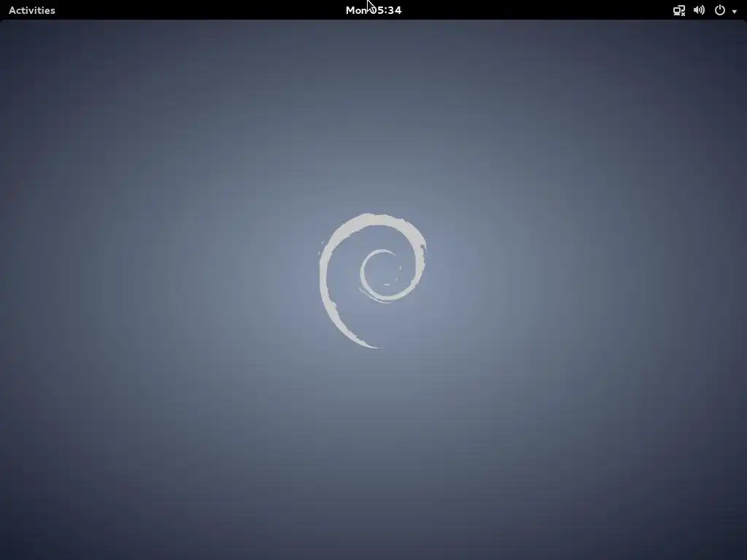Expand the system menu arrow
This screenshot has width=747, height=560.
[734, 12]
